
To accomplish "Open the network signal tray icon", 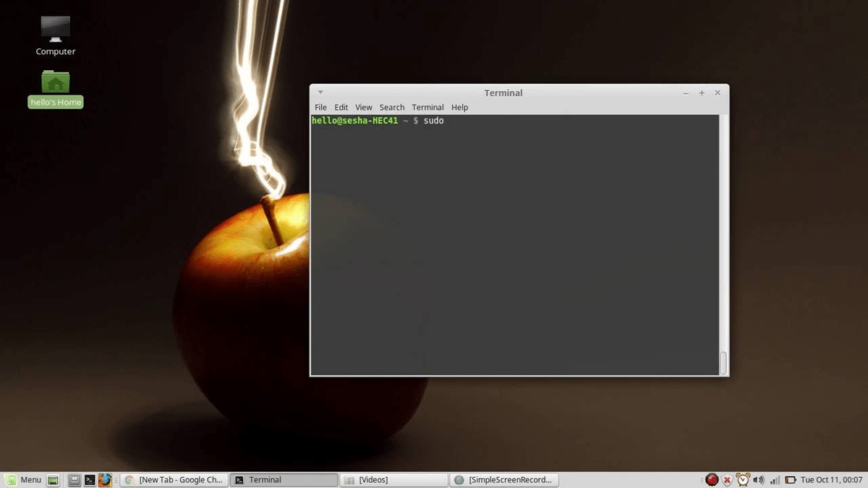I will coord(775,480).
